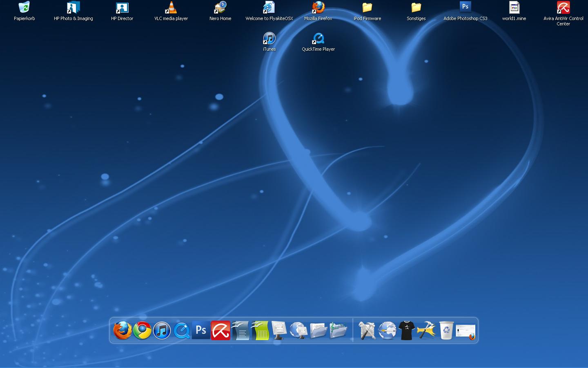Open OpenOffice Calc spreadsheet dock icon
588x368 pixels.
tap(260, 330)
